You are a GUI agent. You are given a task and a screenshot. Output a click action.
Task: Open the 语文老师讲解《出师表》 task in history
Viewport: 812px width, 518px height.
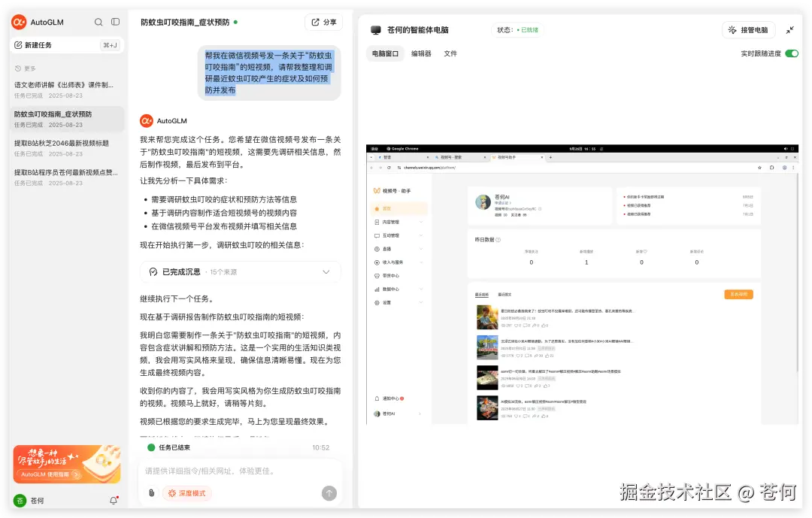tap(67, 89)
